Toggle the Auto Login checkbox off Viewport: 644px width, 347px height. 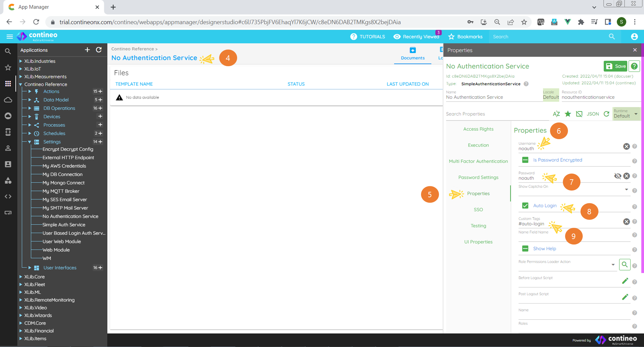525,206
